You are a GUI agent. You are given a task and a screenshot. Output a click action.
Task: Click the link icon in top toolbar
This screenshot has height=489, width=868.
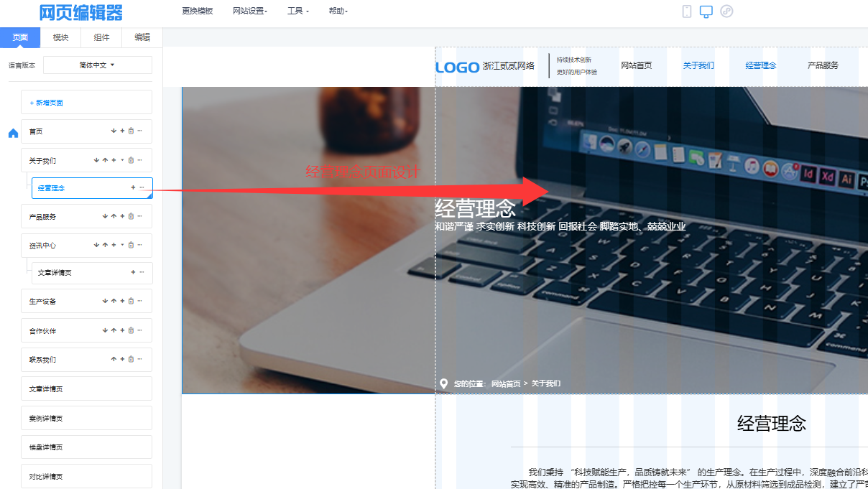tap(726, 11)
